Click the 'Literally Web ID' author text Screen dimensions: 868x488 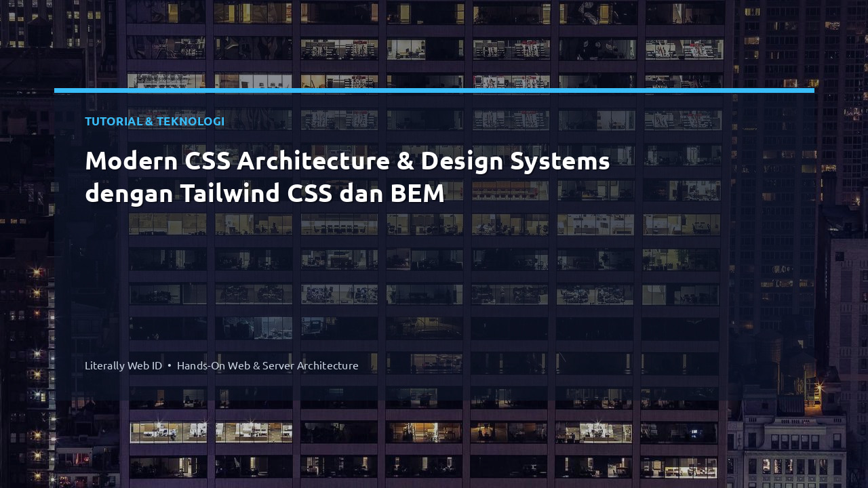click(123, 365)
